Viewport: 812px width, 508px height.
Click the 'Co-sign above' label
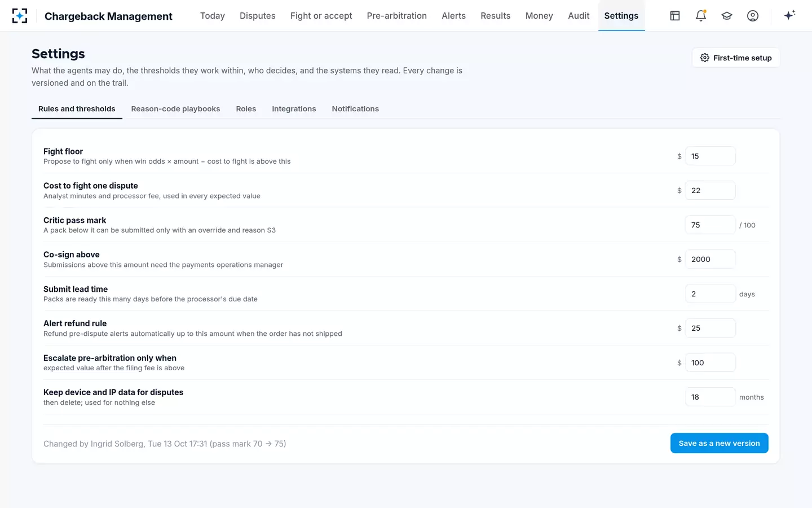point(72,255)
